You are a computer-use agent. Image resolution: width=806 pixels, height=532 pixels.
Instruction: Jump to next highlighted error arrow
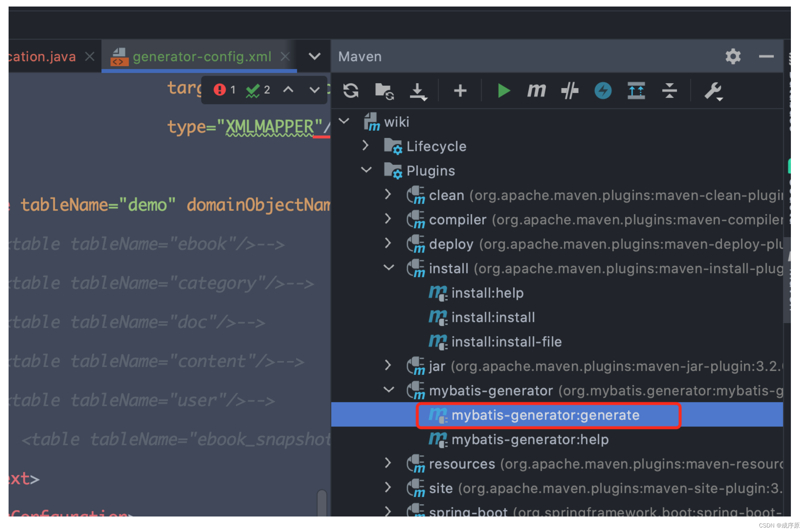314,90
